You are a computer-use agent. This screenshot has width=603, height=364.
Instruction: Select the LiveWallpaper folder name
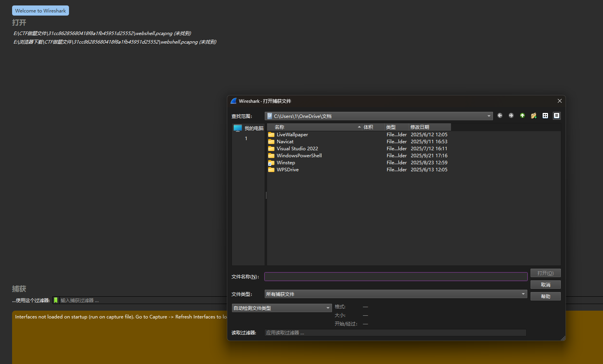point(292,135)
